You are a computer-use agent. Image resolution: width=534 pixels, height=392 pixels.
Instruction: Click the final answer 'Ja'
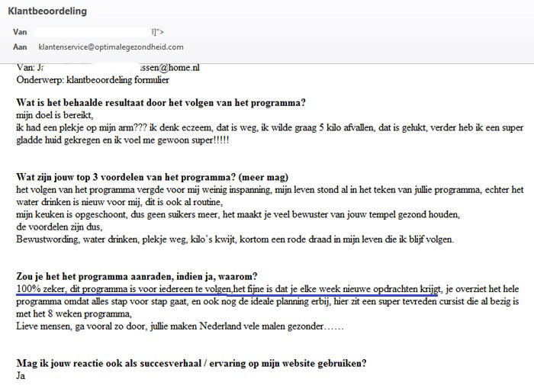pos(21,376)
